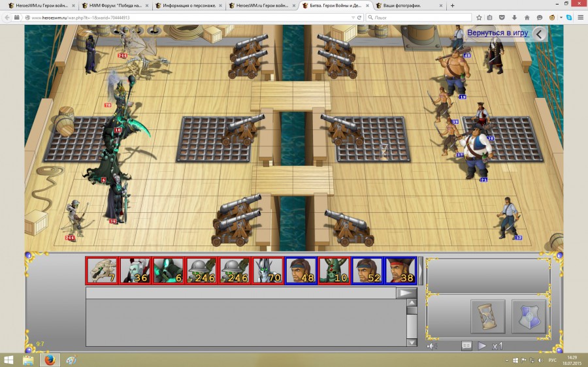The width and height of the screenshot is (588, 367).
Task: Select the pirate captain portrait showing 38
Action: pos(400,270)
